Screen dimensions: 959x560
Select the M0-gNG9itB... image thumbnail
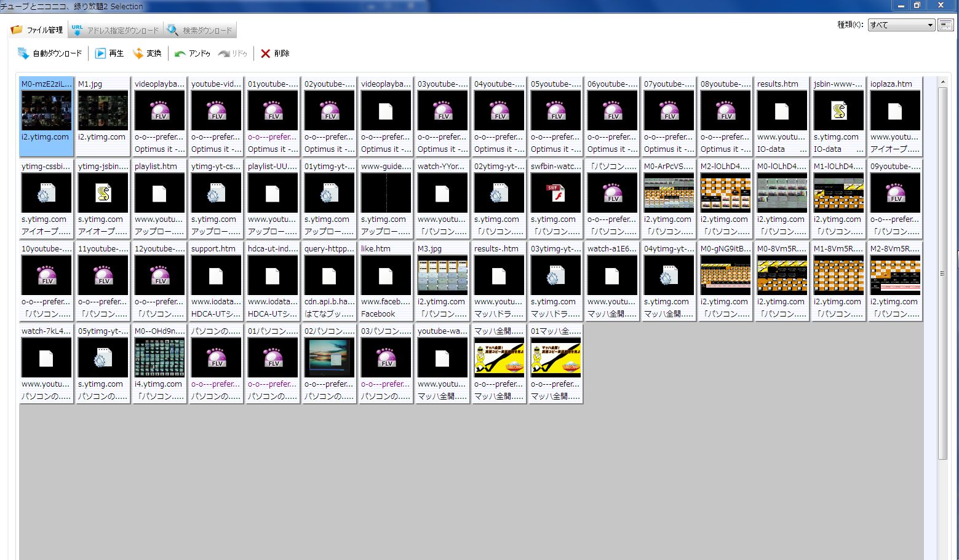coord(726,275)
